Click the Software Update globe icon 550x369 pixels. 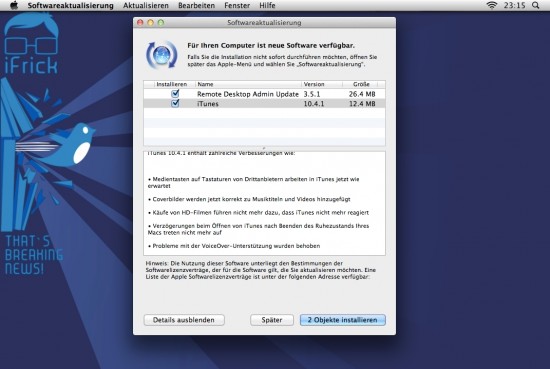coord(162,55)
